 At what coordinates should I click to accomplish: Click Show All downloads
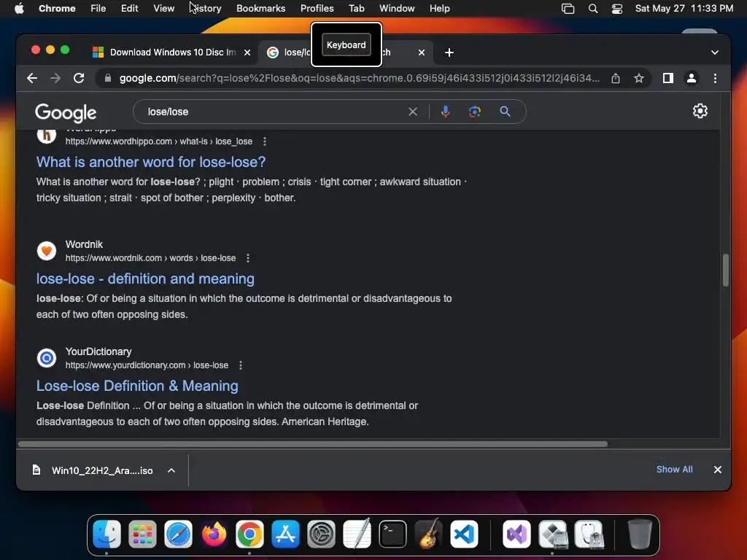tap(674, 470)
